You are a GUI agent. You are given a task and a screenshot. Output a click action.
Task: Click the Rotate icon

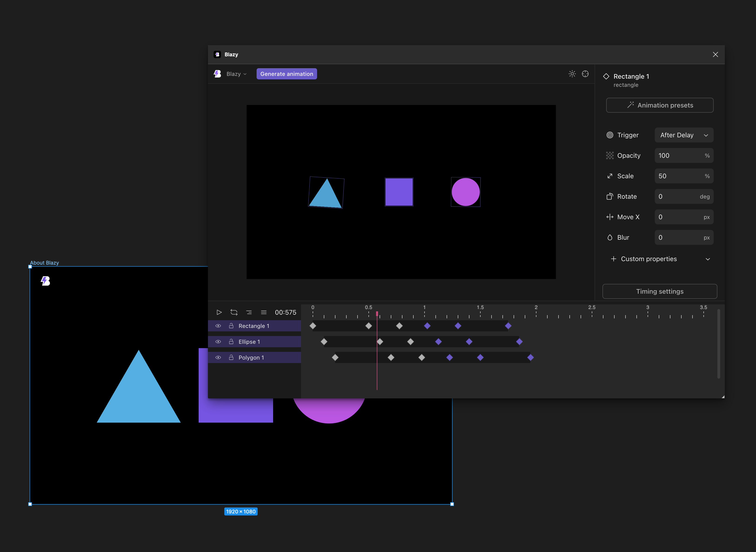point(610,196)
